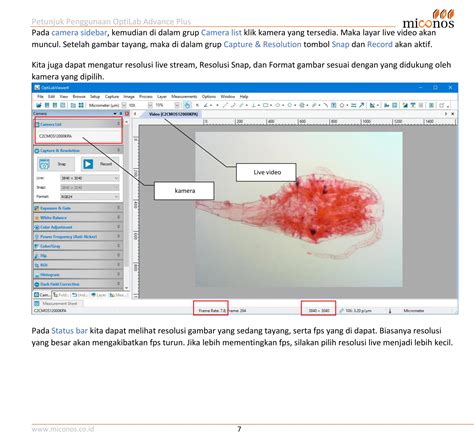
Task: Click the tile windows grid toolbar icon
Action: pyautogui.click(x=81, y=105)
